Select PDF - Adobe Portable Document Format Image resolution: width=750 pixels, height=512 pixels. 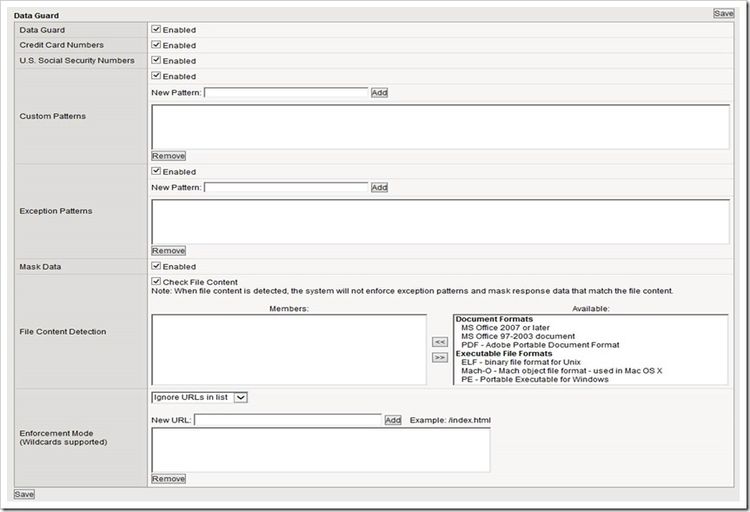click(540, 345)
